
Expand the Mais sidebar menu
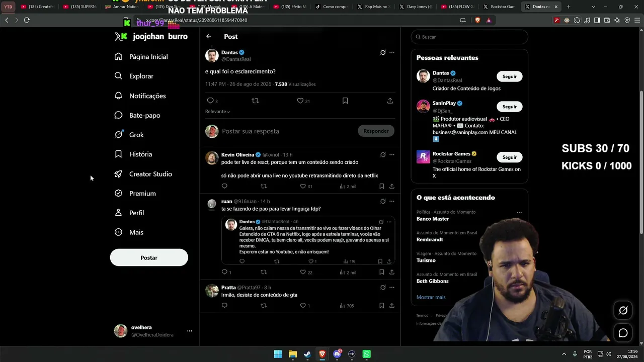[x=129, y=232]
